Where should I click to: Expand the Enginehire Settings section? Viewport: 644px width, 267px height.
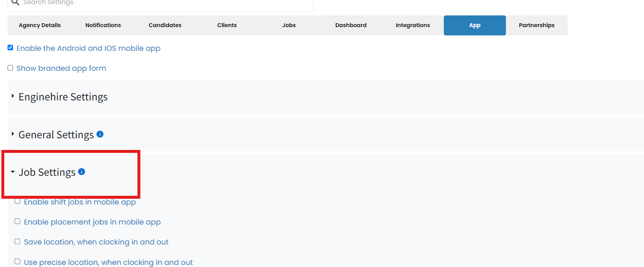(x=63, y=97)
